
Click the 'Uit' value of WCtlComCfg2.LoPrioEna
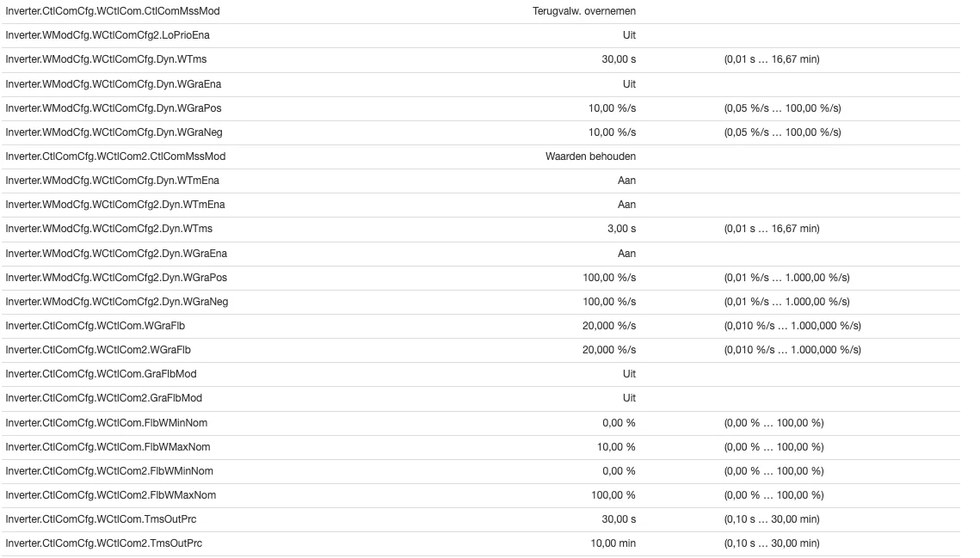[x=629, y=35]
